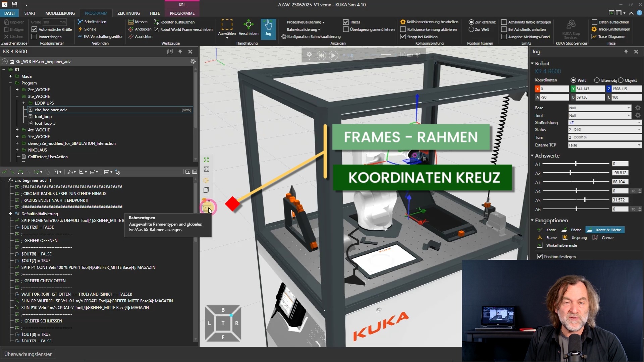The height and width of the screenshot is (362, 644).
Task: Uncheck the Traces checkbox
Action: (x=346, y=22)
